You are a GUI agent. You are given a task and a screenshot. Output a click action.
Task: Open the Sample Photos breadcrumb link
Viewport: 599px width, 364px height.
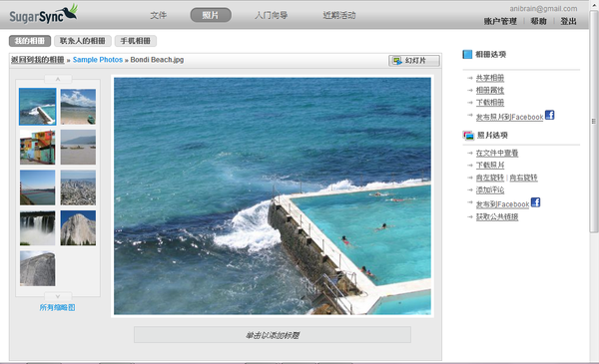tap(98, 60)
